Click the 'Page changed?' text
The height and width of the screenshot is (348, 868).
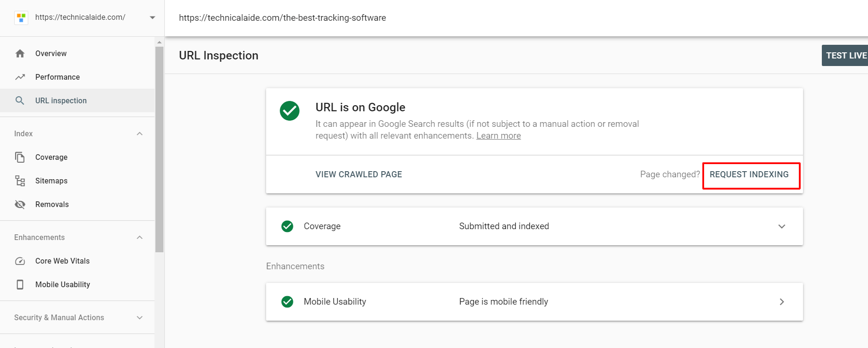(x=670, y=174)
